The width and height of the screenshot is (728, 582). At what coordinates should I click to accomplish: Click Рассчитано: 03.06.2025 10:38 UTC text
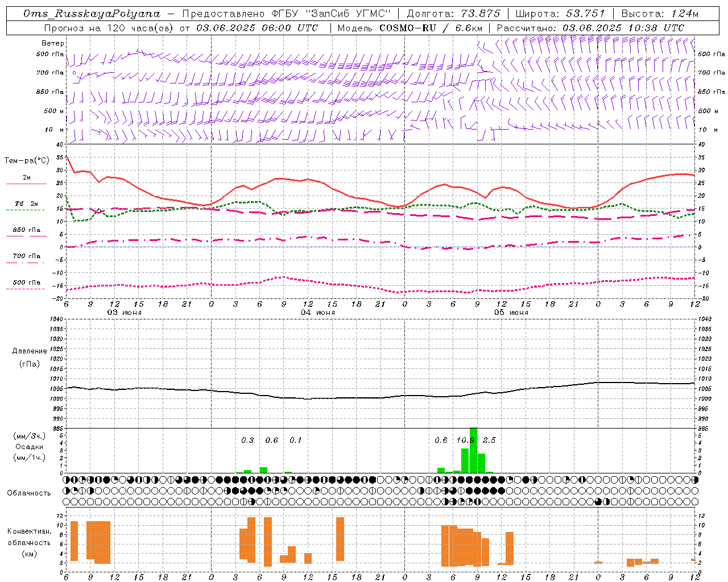click(590, 28)
